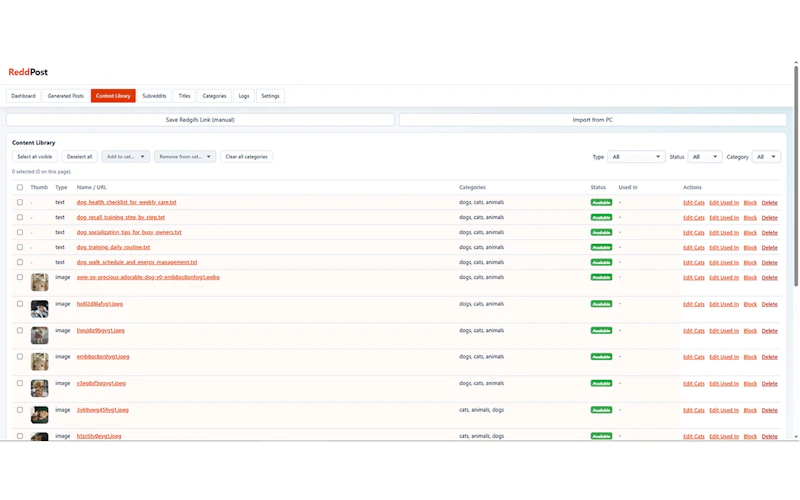Click thumbnail for y3eg8sf5qgyg1.jpeg
The height and width of the screenshot is (500, 800).
coord(39,388)
